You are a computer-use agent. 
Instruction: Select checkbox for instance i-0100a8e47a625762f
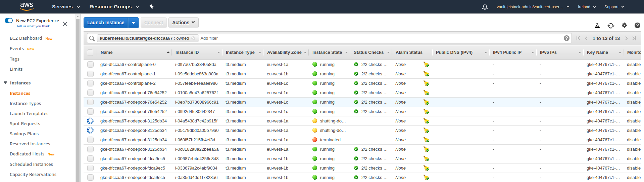pos(90,93)
